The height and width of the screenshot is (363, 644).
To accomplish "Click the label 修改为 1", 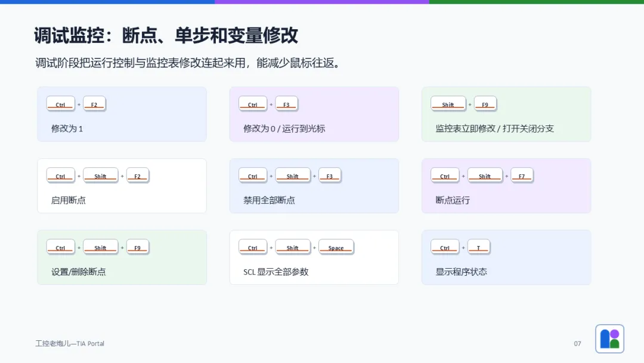I will [x=67, y=129].
